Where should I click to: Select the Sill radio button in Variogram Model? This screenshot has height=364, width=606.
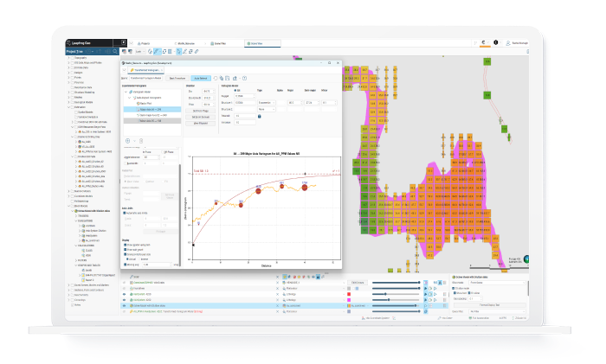[x=235, y=90]
